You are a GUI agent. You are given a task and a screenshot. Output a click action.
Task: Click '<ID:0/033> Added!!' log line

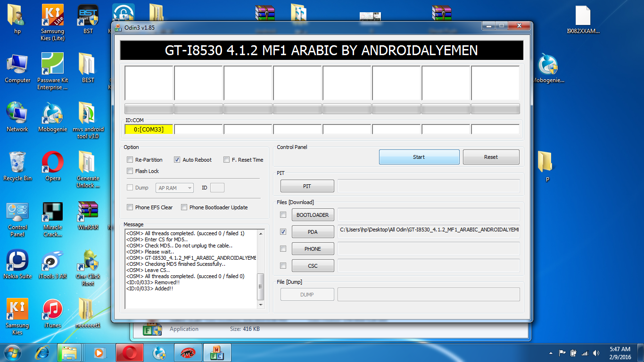[x=149, y=288]
